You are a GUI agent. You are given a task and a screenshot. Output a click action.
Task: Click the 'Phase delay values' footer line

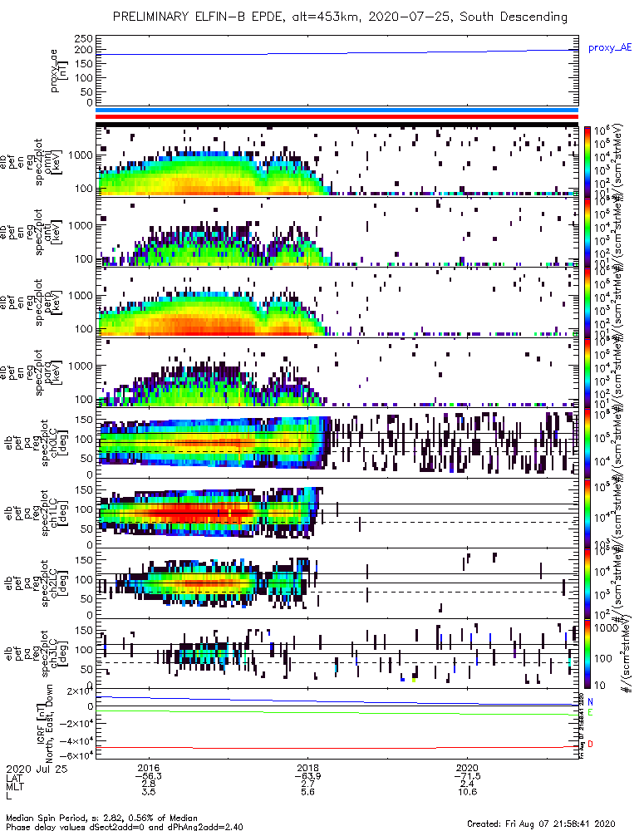[x=124, y=827]
